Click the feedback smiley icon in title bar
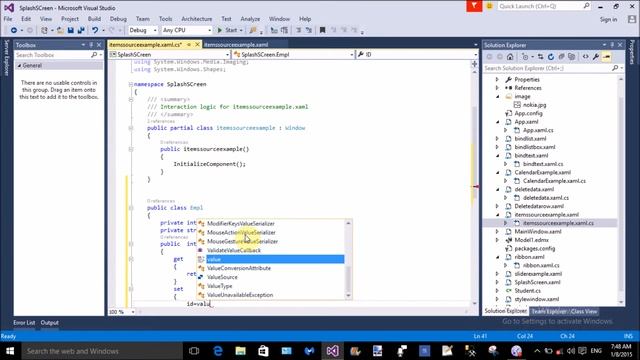640x360 pixels. (x=489, y=6)
